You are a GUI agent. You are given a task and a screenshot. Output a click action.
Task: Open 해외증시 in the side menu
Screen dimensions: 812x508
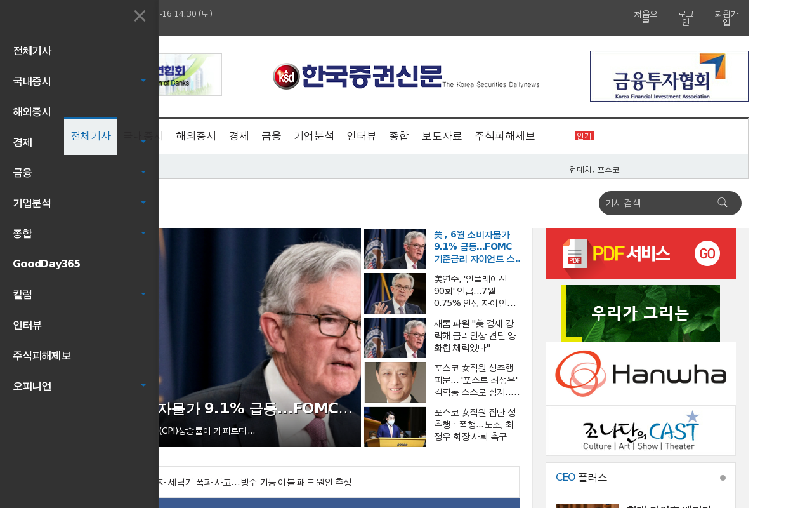[x=32, y=112]
